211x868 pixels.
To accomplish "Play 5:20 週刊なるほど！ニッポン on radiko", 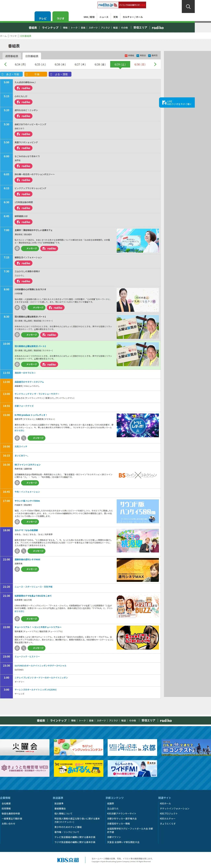I will pos(23,116).
